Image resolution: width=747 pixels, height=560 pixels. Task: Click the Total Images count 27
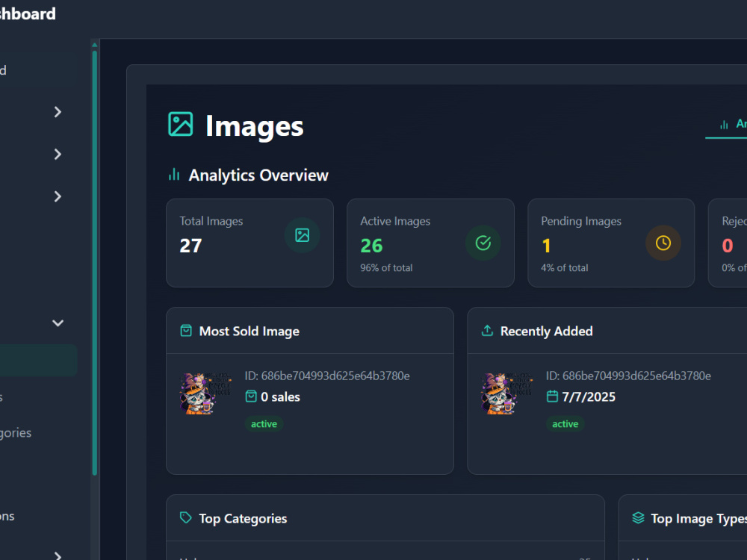coord(190,246)
